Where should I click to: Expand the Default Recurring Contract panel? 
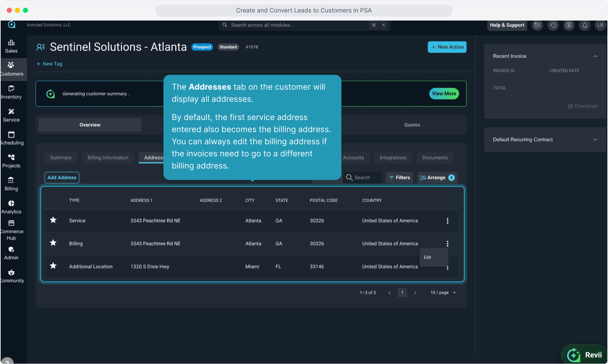point(595,140)
